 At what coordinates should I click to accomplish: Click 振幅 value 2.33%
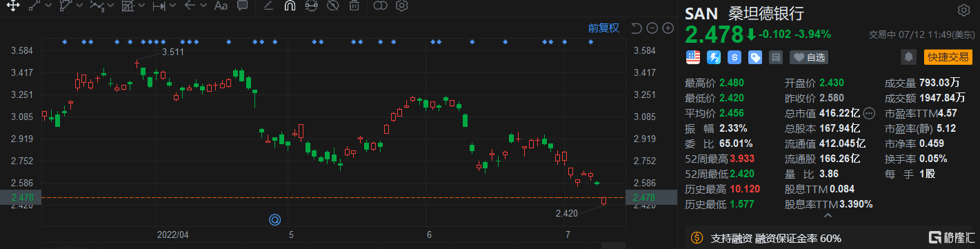point(733,128)
